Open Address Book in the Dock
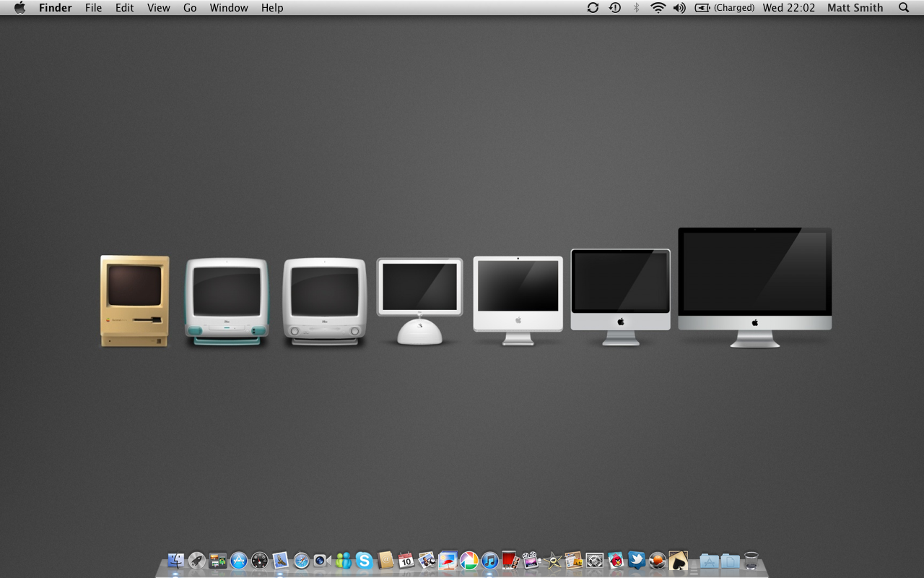This screenshot has height=578, width=924. click(x=385, y=560)
